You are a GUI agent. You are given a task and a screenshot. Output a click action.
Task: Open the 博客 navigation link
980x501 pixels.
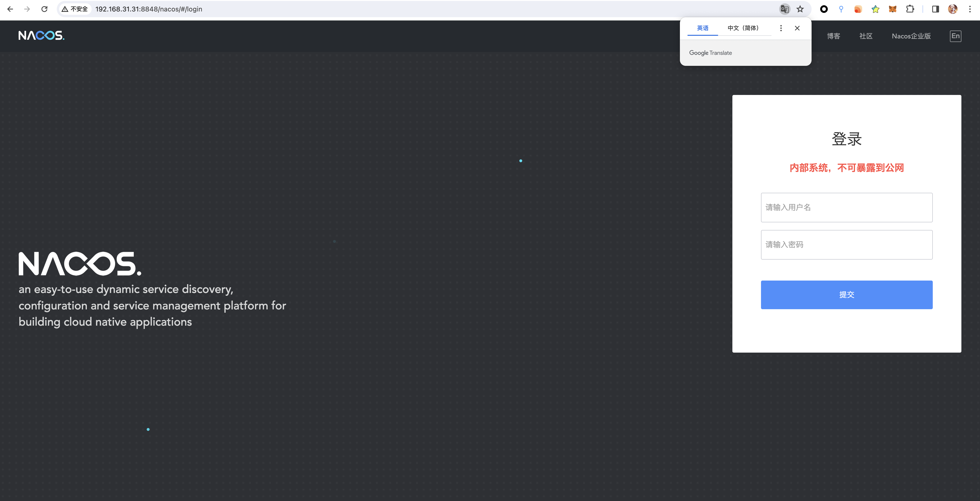click(x=833, y=36)
